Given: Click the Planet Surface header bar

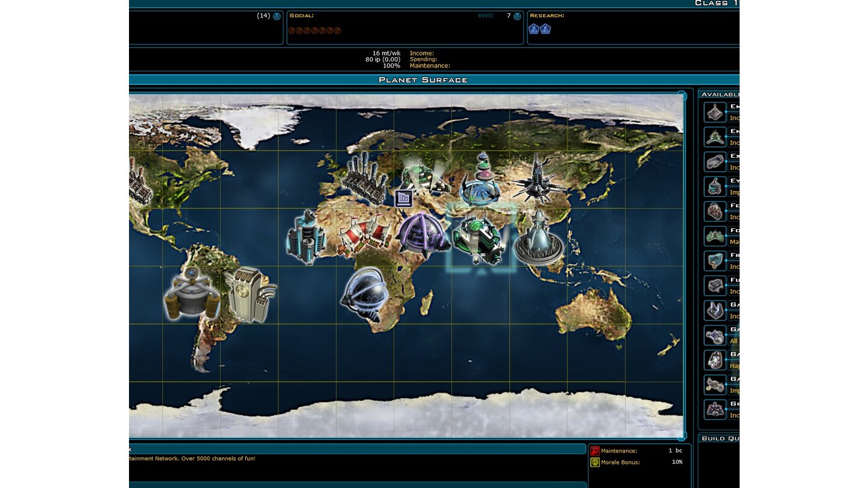Looking at the screenshot, I should [x=434, y=80].
